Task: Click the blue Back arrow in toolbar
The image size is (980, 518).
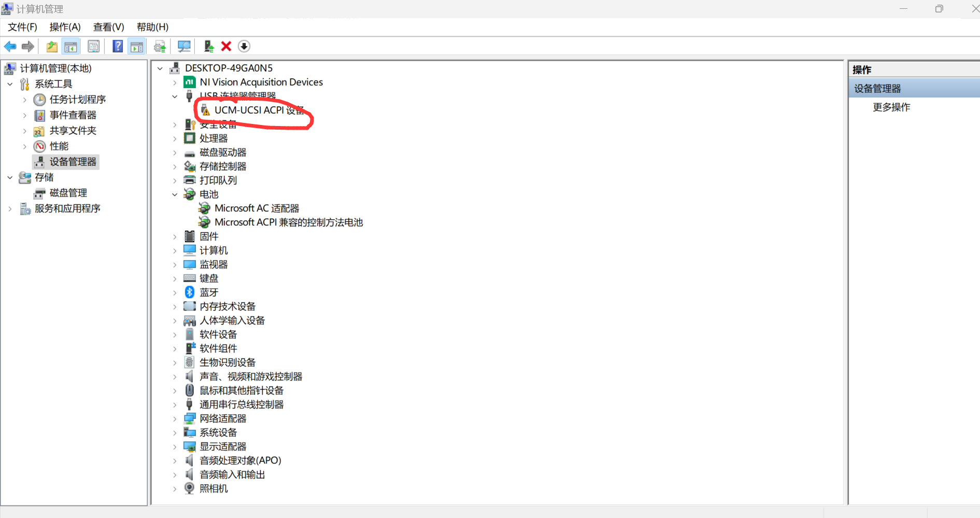Action: [x=10, y=47]
